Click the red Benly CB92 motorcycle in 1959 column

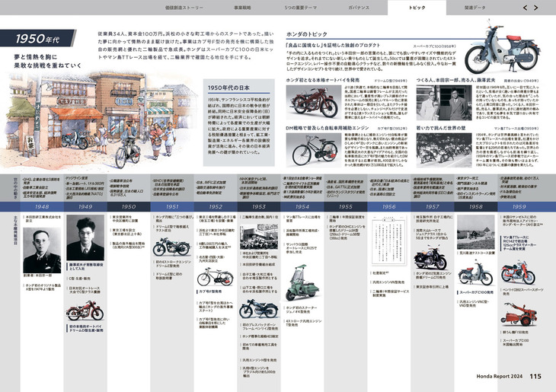click(x=518, y=272)
